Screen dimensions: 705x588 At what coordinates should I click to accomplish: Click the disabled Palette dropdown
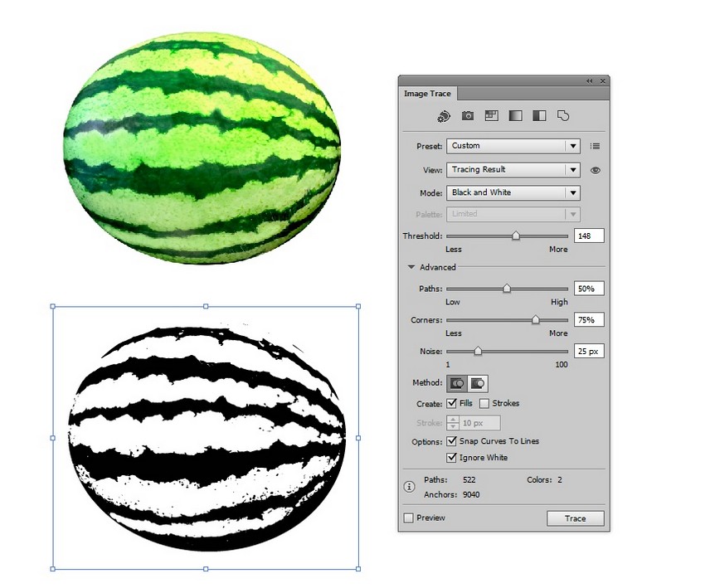pos(513,215)
